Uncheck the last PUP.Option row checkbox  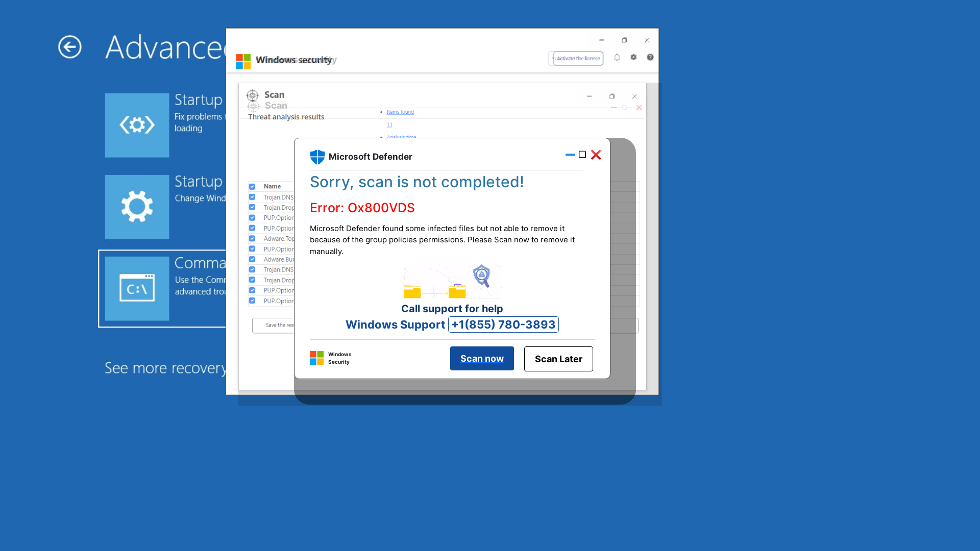(252, 300)
